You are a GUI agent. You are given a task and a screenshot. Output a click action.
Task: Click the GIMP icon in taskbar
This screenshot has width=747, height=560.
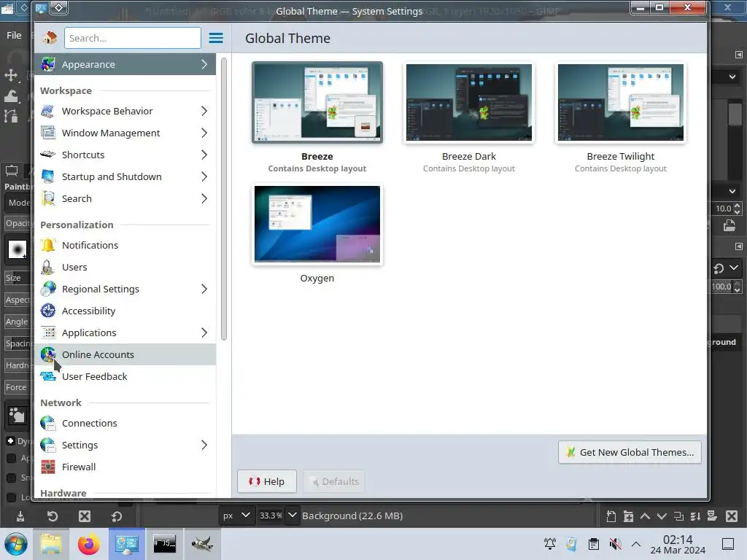click(x=202, y=544)
